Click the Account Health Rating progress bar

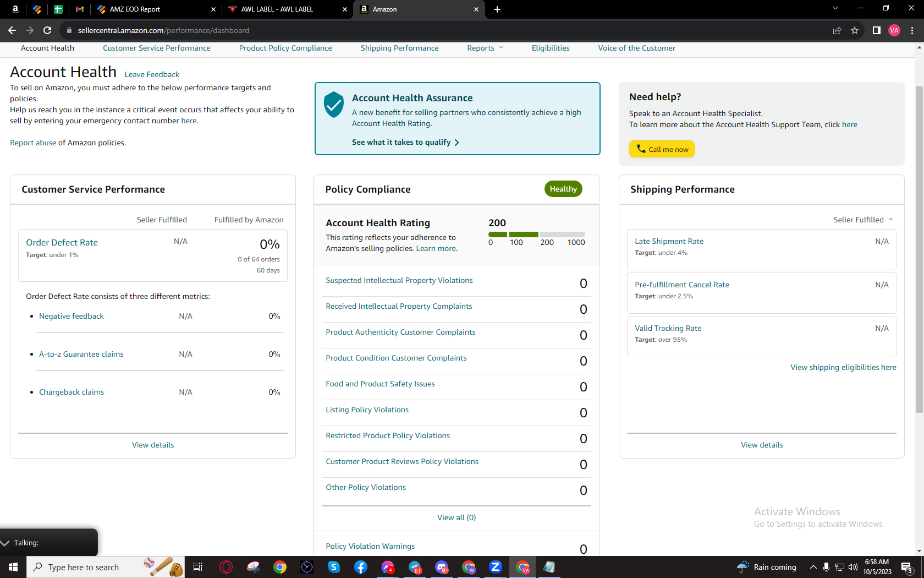pos(537,235)
